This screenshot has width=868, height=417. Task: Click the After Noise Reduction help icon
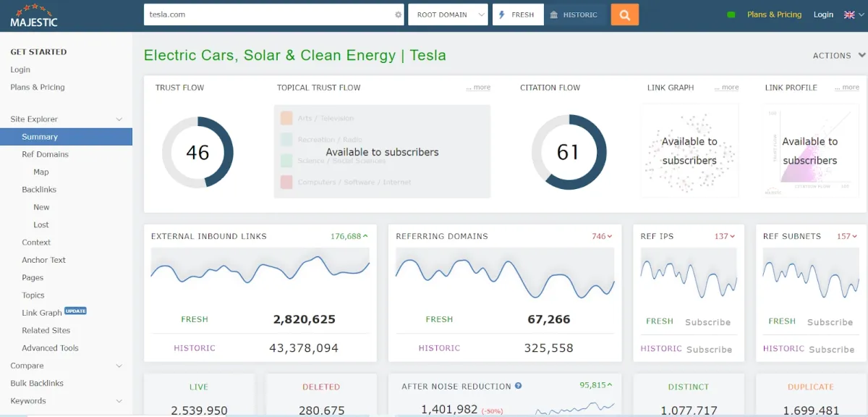518,386
